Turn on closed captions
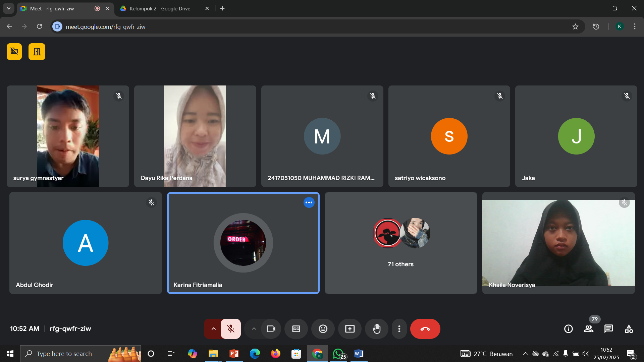The height and width of the screenshot is (362, 644). click(296, 329)
